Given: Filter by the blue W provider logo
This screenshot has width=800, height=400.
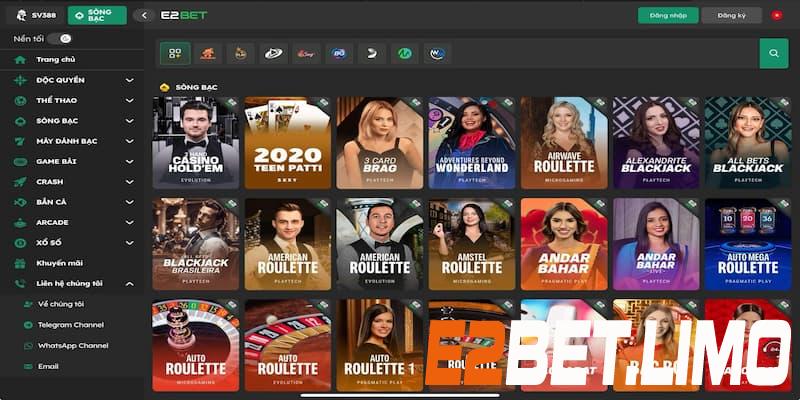Looking at the screenshot, I should [438, 53].
